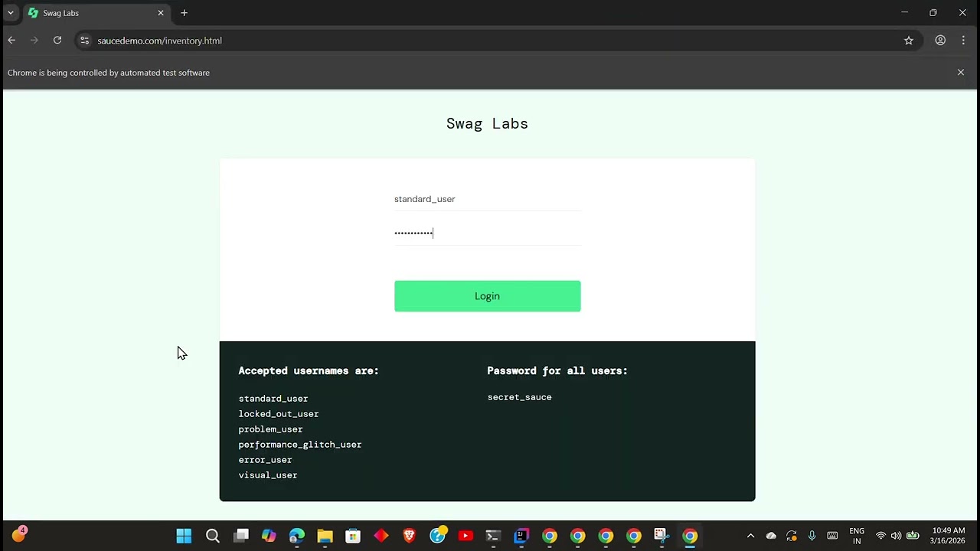980x551 pixels.
Task: Click the Swag Labs page heading
Action: pyautogui.click(x=487, y=124)
